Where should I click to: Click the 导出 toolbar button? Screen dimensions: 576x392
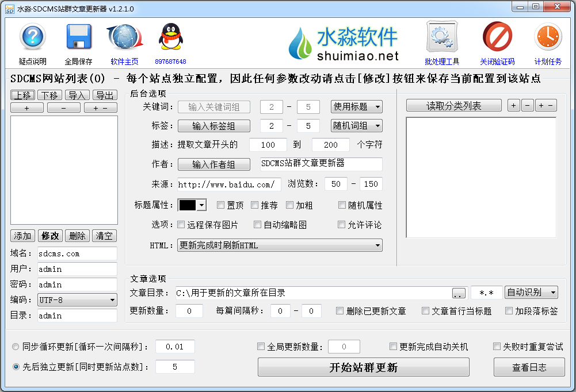pyautogui.click(x=104, y=95)
